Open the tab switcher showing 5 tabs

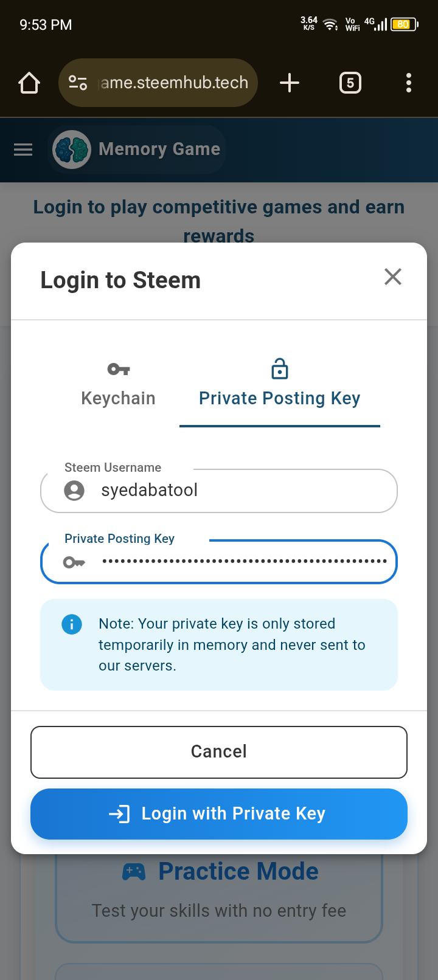pos(350,83)
